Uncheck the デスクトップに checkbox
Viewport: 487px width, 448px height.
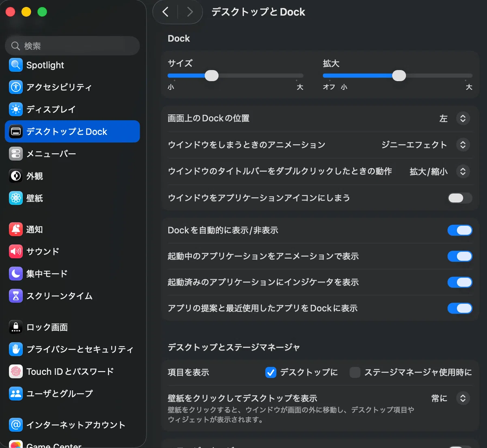coord(271,372)
